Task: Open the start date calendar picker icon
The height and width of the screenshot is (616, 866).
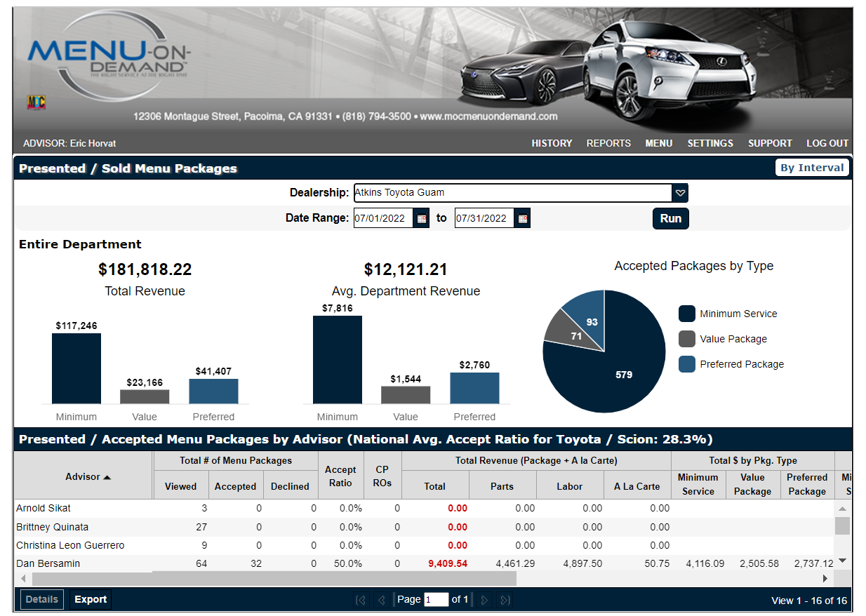Action: pos(422,218)
